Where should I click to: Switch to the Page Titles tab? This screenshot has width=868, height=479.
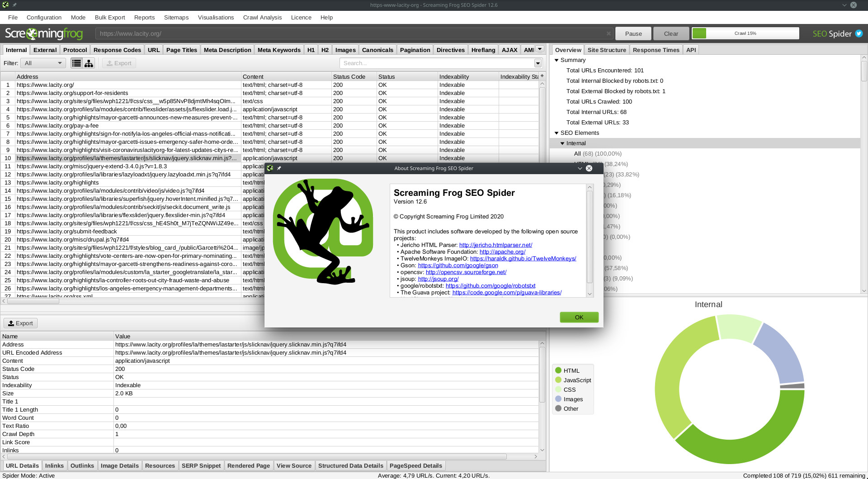pos(181,50)
